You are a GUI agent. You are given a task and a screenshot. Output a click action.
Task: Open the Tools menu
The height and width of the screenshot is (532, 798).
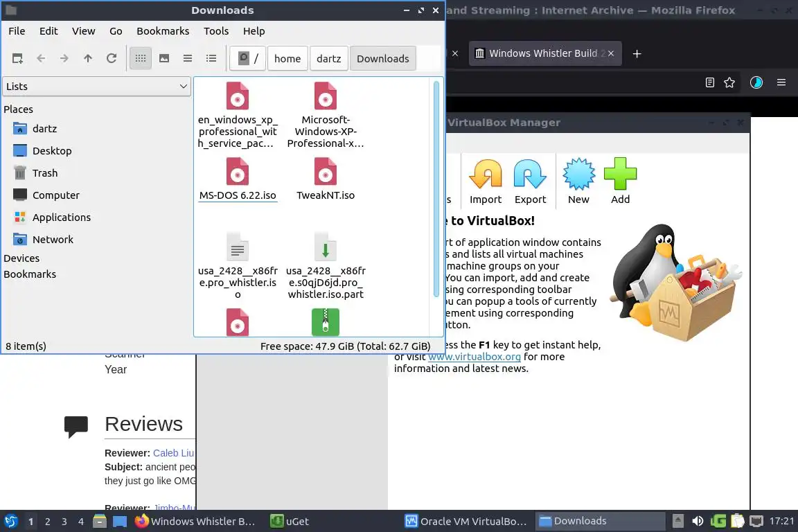216,31
